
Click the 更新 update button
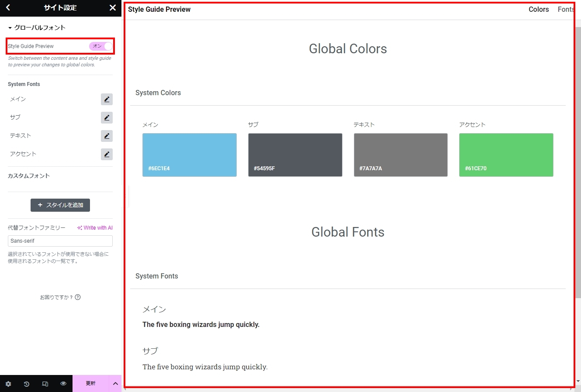coord(90,384)
